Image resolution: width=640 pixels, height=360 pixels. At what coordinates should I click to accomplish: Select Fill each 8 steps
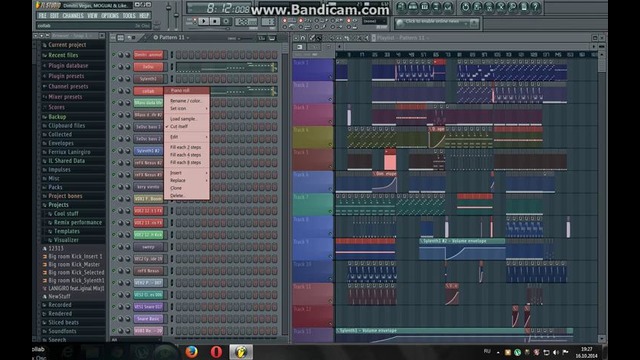[187, 162]
